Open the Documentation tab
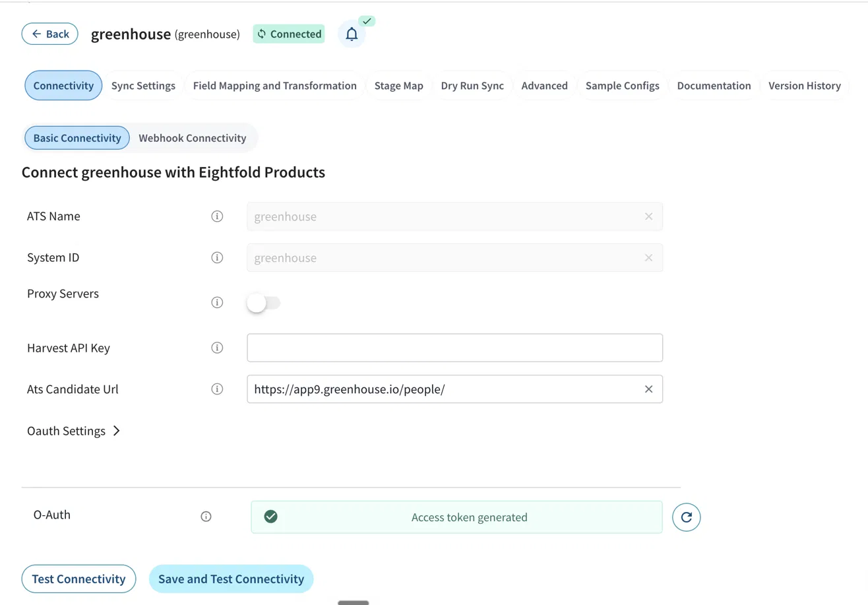Image resolution: width=868 pixels, height=605 pixels. click(x=714, y=86)
